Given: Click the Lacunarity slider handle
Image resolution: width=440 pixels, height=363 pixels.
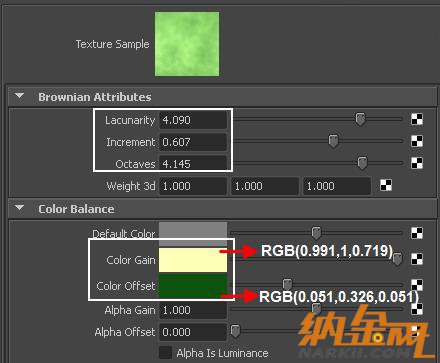Looking at the screenshot, I should pos(360,119).
